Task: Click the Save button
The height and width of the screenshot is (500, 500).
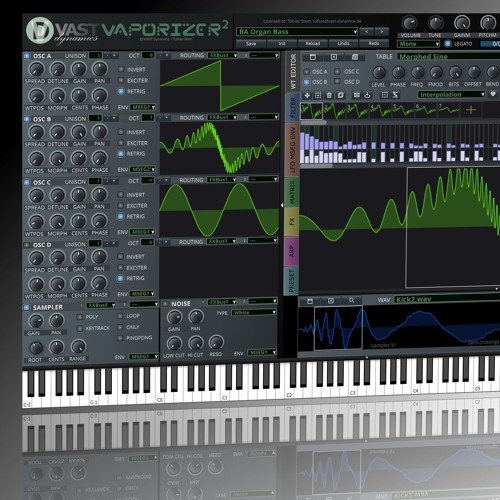Action: pos(251,44)
